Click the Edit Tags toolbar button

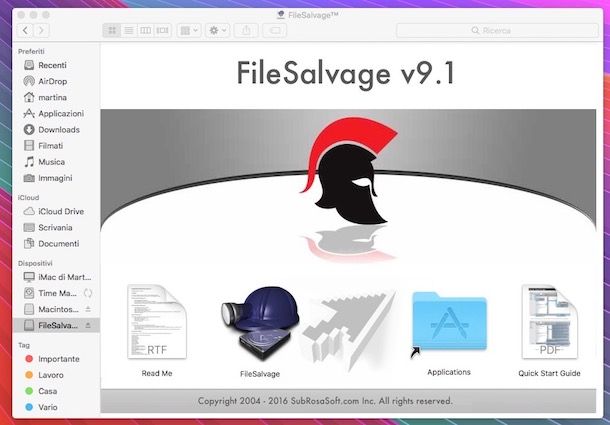point(275,30)
